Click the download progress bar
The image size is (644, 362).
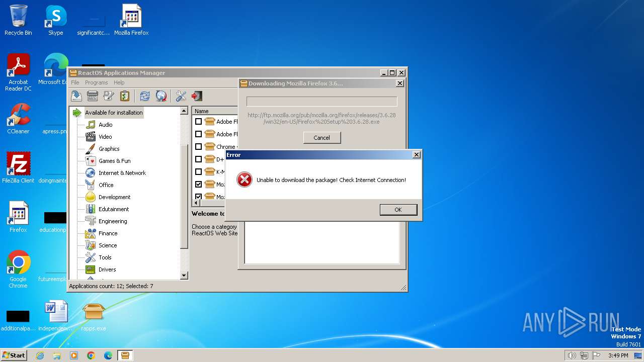click(321, 102)
